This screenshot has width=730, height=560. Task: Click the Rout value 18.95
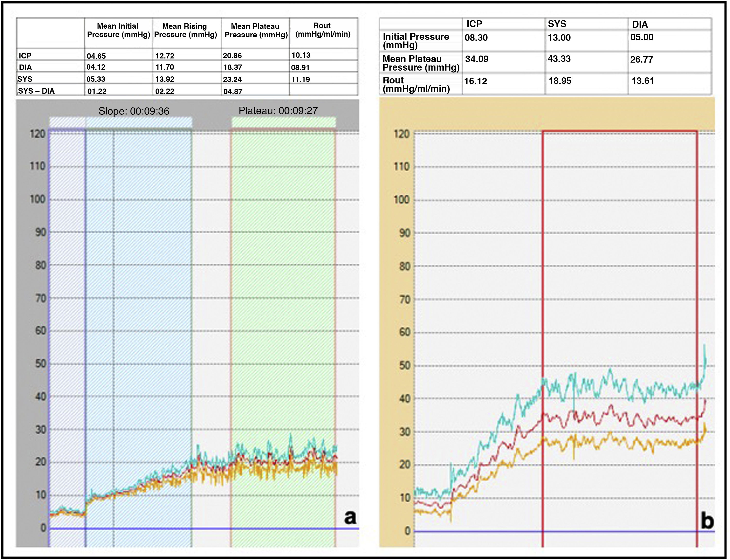point(560,81)
